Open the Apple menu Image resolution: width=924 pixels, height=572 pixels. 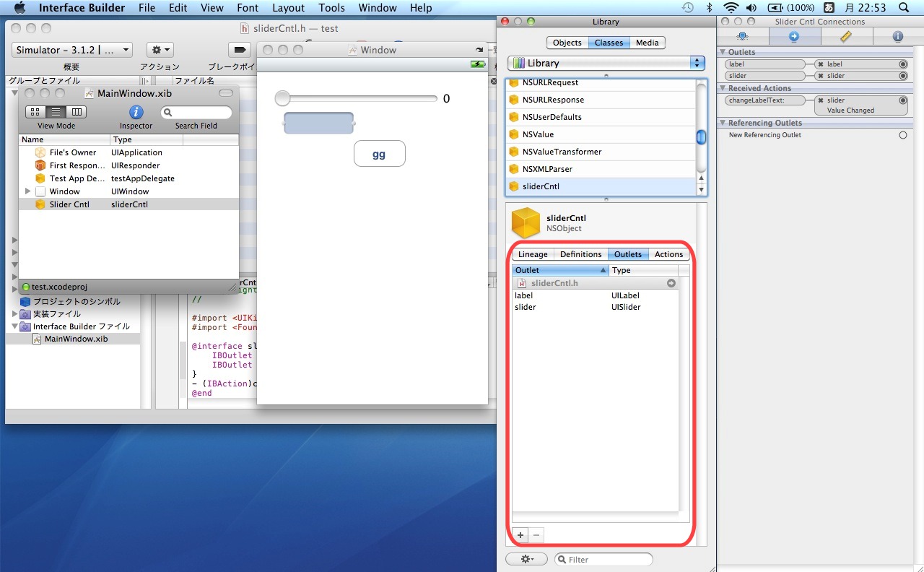click(x=19, y=8)
